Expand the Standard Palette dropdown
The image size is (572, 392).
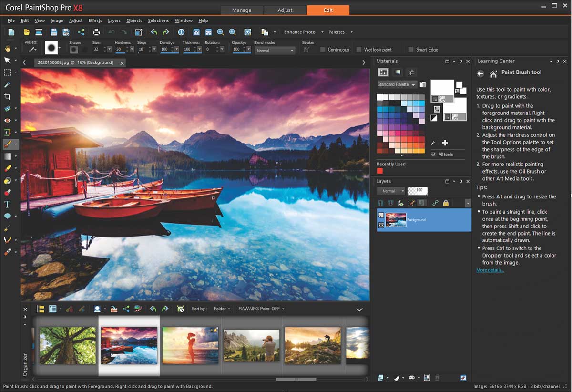click(397, 84)
